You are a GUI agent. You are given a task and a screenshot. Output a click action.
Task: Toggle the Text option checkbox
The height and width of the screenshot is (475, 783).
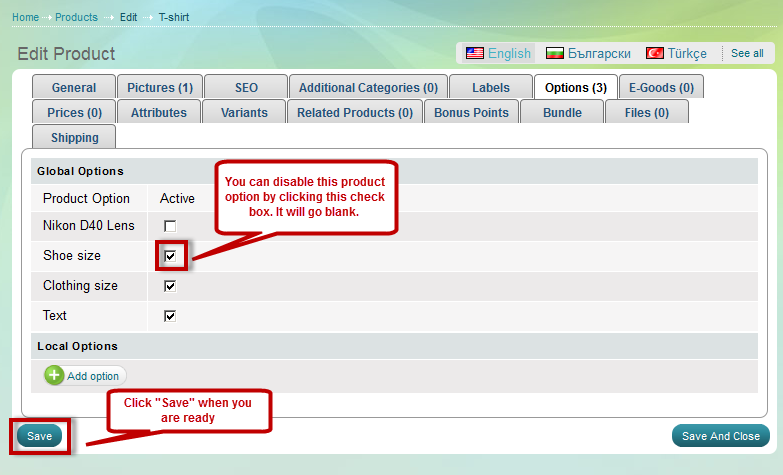coord(170,316)
